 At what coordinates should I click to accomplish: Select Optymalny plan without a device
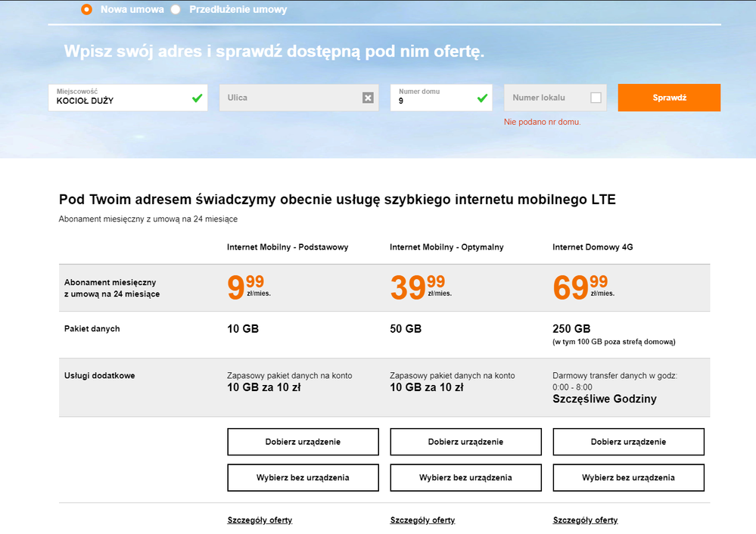pyautogui.click(x=465, y=477)
